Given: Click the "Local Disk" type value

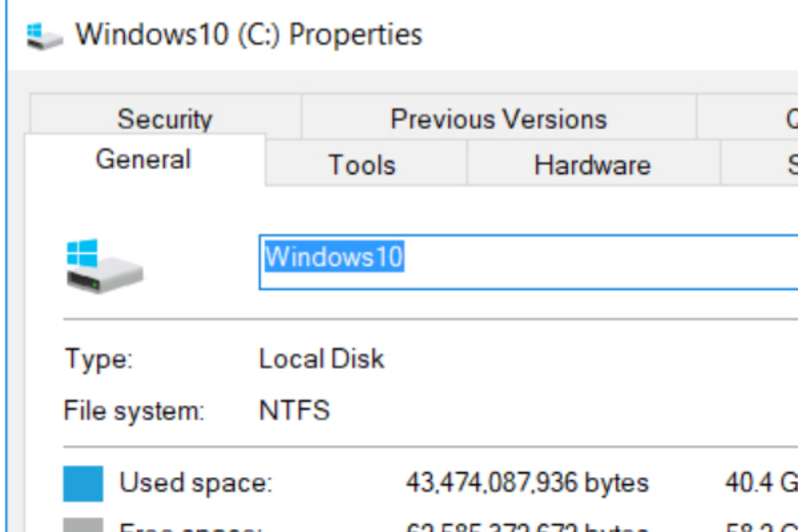Looking at the screenshot, I should [321, 360].
